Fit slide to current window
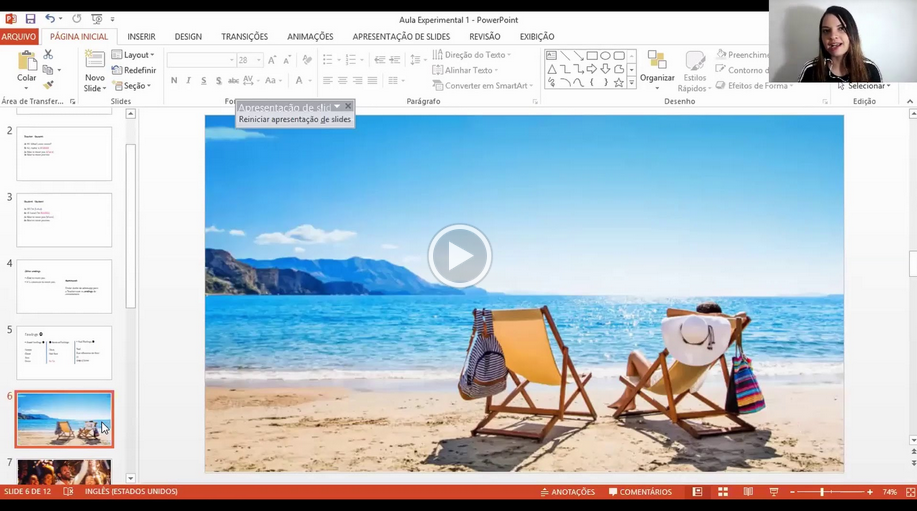 pyautogui.click(x=909, y=492)
